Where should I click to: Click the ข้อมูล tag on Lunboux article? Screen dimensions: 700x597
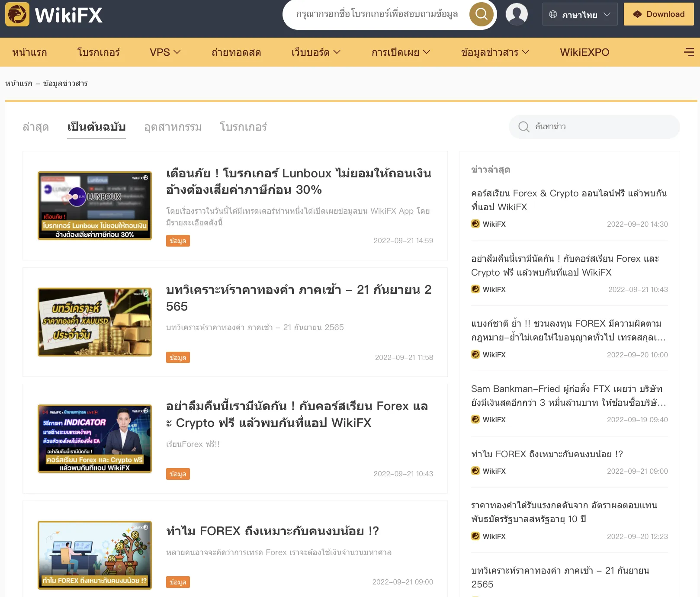pos(178,241)
